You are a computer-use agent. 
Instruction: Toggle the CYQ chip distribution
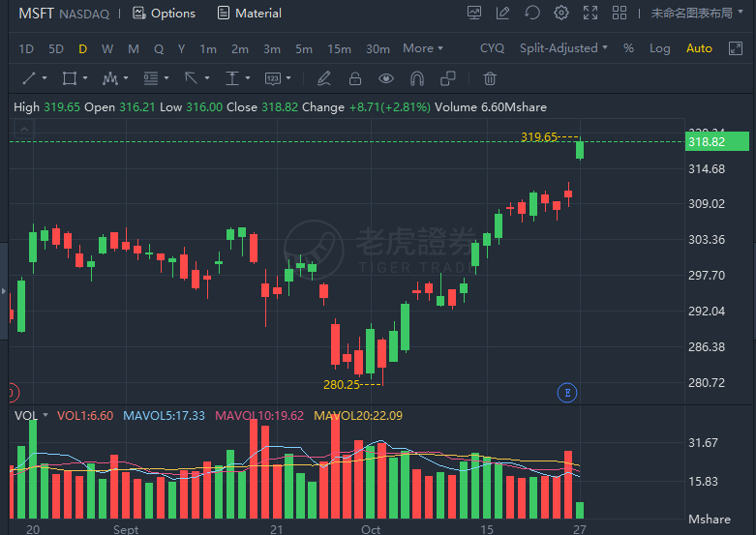(493, 48)
